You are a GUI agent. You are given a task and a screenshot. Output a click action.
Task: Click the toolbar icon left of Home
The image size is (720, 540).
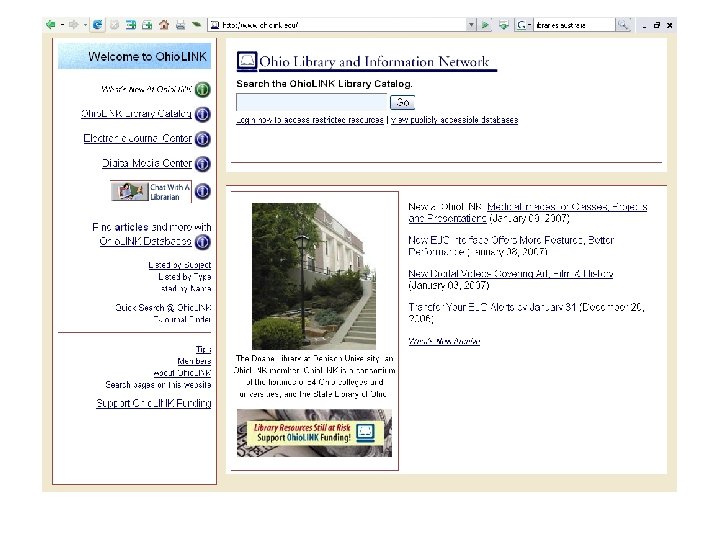point(147,25)
